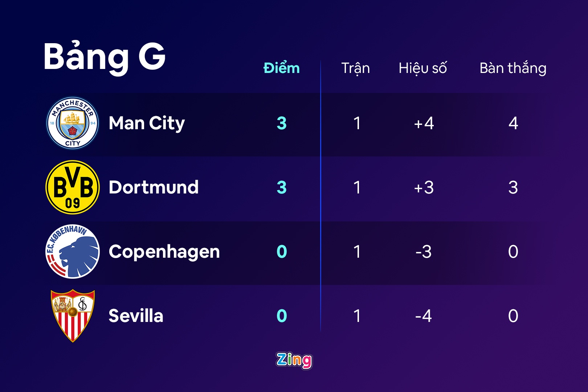
Task: Click the FC København lion crest
Action: pyautogui.click(x=73, y=252)
